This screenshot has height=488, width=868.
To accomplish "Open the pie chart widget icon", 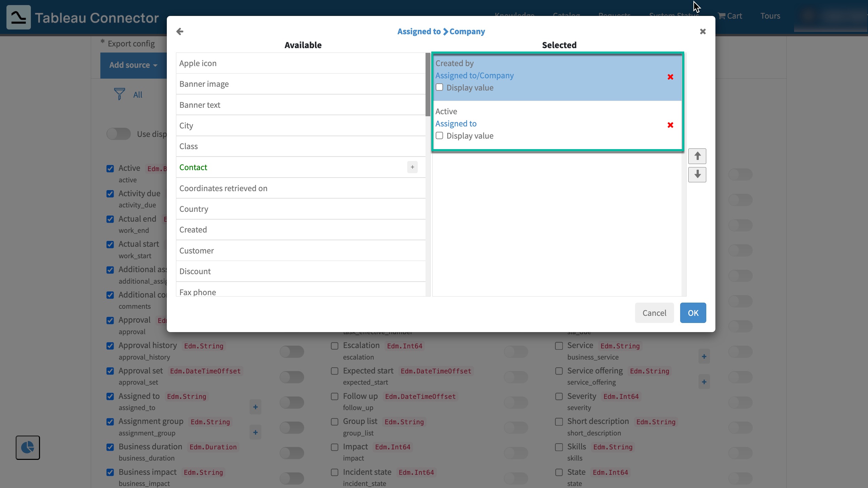I will (28, 448).
